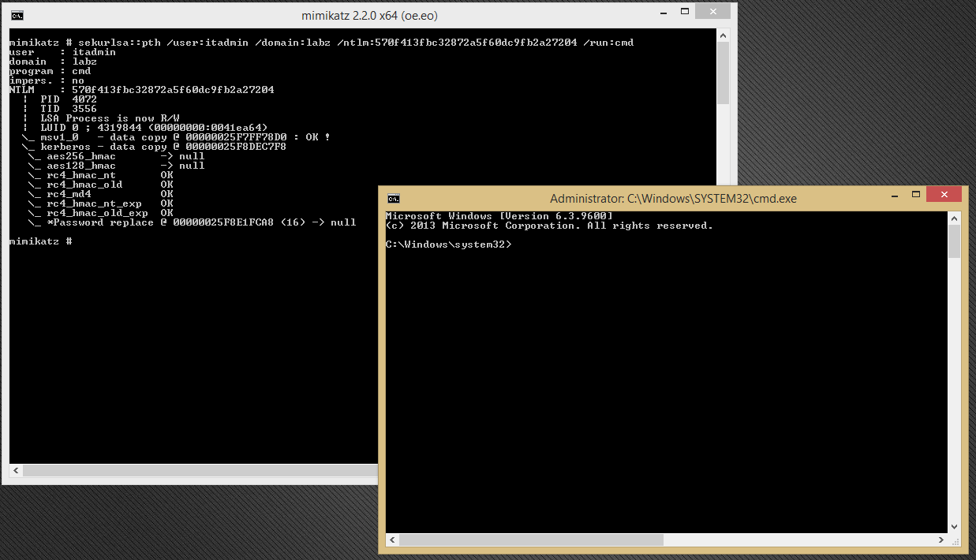Click the 'PID 4072' line

pyautogui.click(x=59, y=99)
